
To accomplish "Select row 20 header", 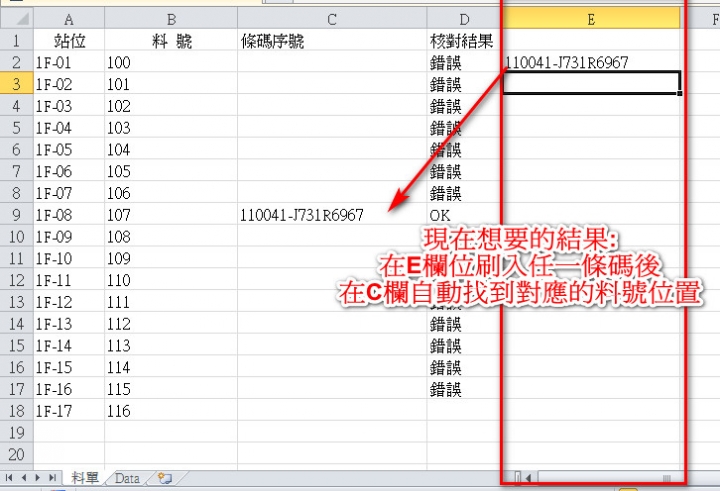I will pyautogui.click(x=17, y=454).
